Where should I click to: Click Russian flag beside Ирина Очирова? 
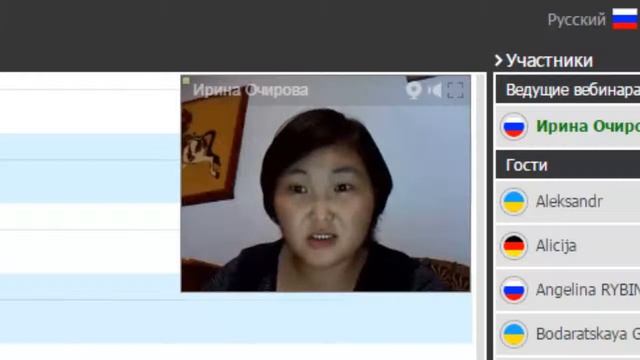[513, 127]
